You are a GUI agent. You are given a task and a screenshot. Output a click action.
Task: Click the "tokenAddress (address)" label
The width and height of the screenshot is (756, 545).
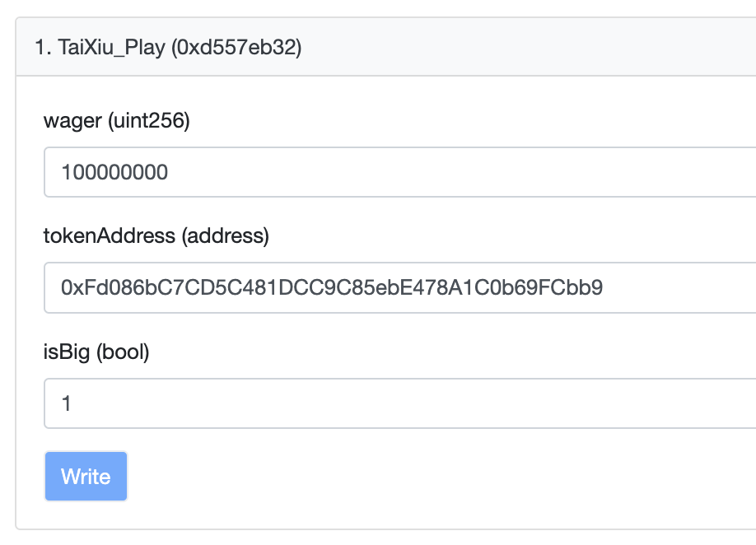[156, 237]
